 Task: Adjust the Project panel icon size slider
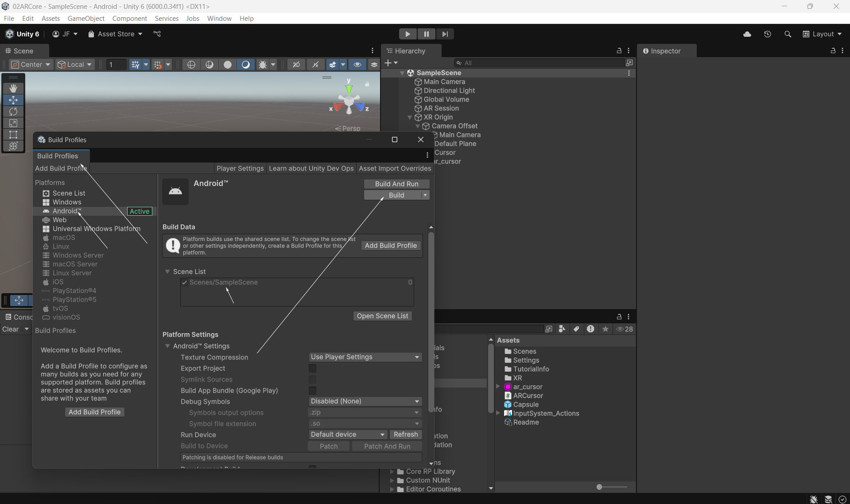pyautogui.click(x=599, y=487)
